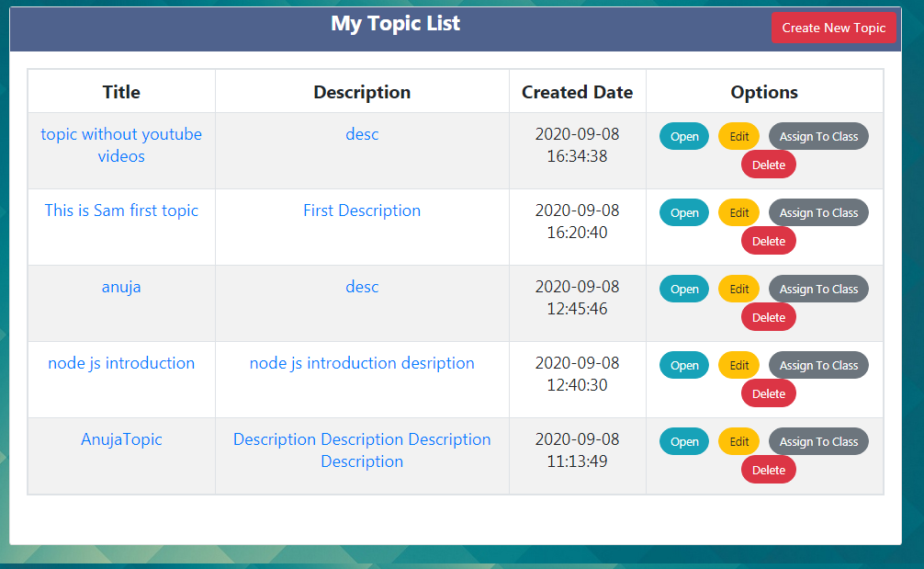The height and width of the screenshot is (569, 924).
Task: Click the Create New Topic button
Action: (833, 28)
